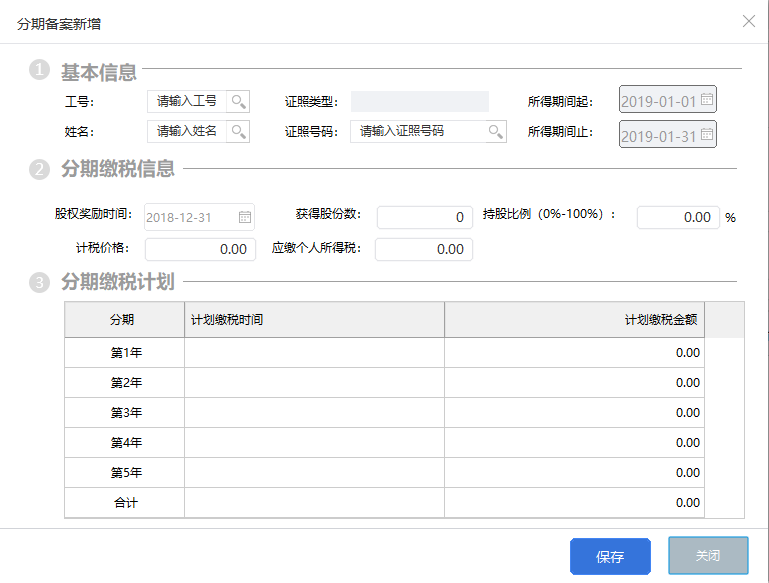Select the 第1年 row label
The height and width of the screenshot is (583, 769).
(x=126, y=353)
